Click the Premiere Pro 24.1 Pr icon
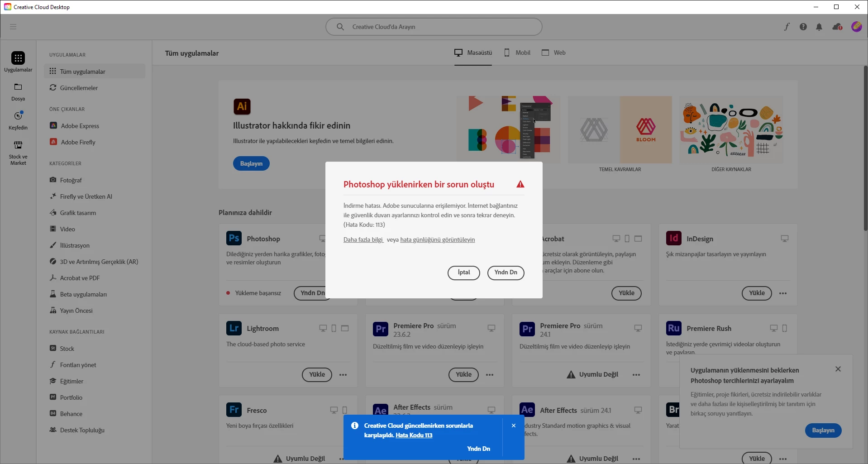Screen dimensions: 868x464 [x=527, y=329]
